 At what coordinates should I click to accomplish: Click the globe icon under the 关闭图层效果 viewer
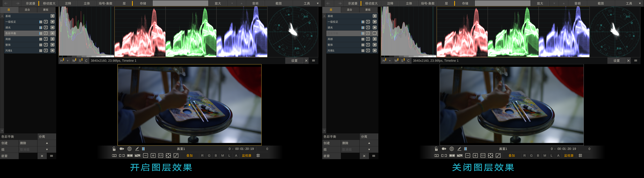click(452, 149)
